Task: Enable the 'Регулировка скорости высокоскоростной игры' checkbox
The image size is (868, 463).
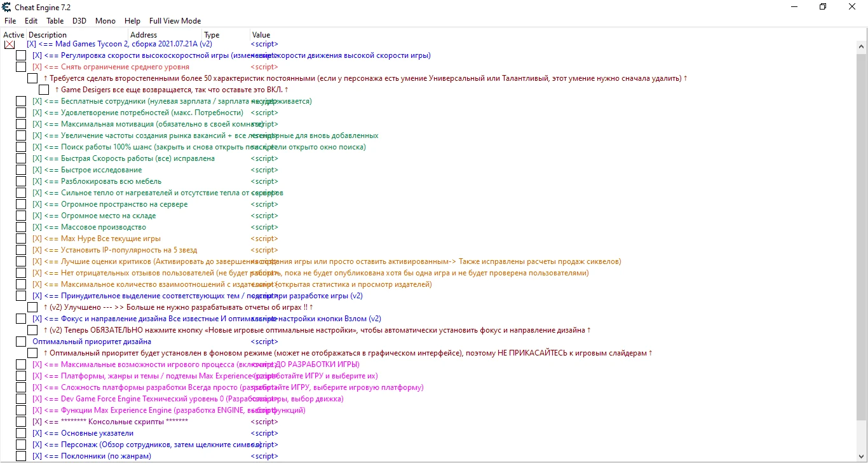Action: pyautogui.click(x=21, y=56)
